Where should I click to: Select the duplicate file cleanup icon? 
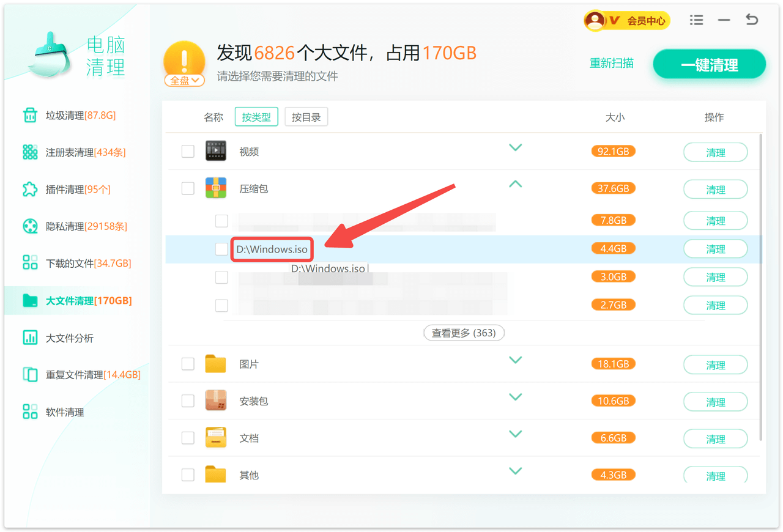pyautogui.click(x=30, y=375)
